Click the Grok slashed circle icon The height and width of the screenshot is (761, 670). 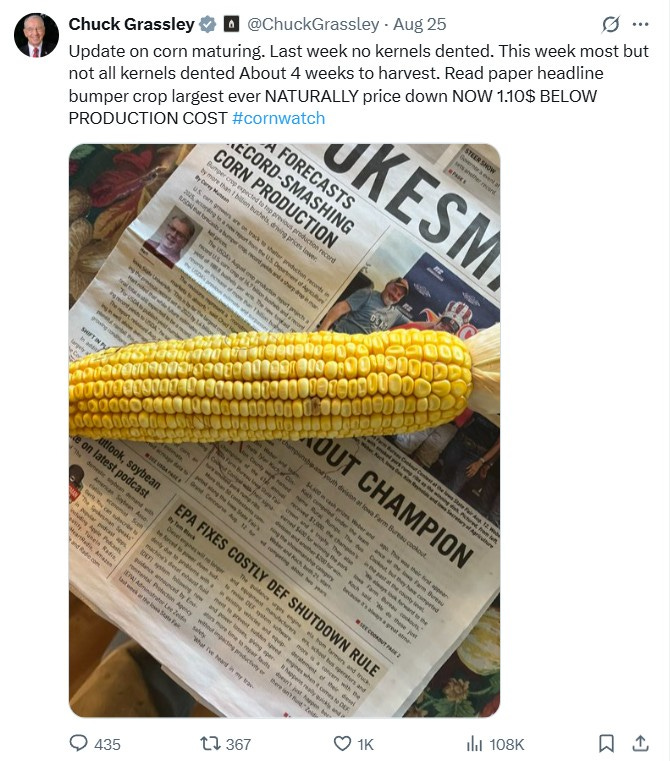pos(610,24)
